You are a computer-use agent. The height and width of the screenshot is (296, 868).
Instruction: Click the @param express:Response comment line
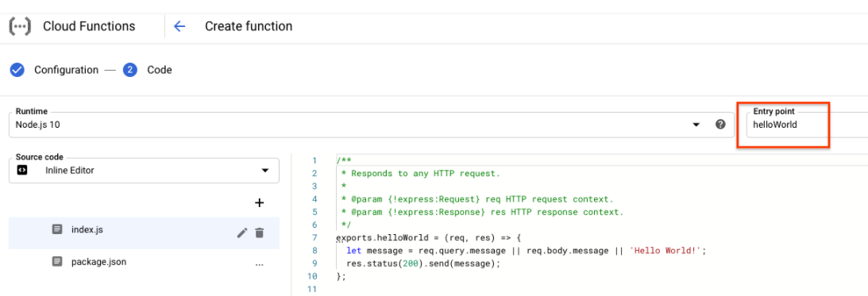pyautogui.click(x=482, y=212)
